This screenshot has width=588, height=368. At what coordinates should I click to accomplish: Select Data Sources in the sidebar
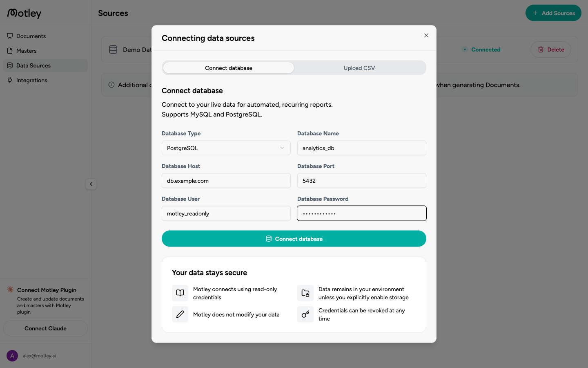(45, 65)
